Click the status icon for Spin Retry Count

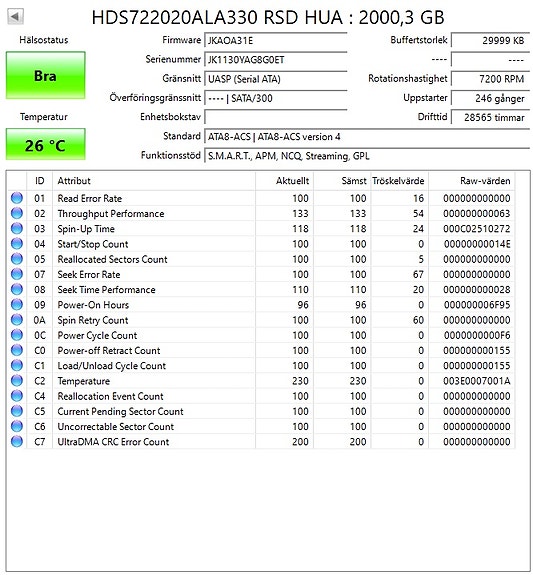(17, 320)
